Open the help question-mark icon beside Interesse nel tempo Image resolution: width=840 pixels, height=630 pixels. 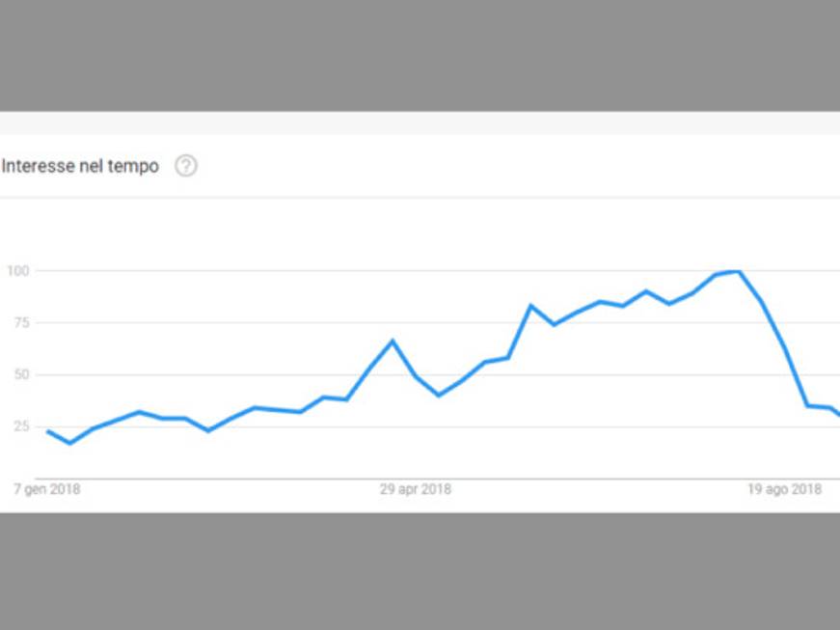point(186,166)
